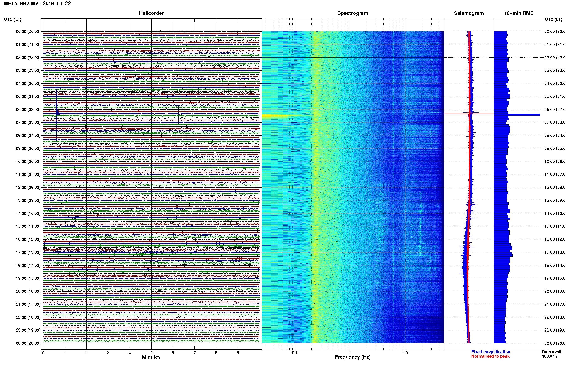The image size is (588, 368).
Task: Click the Minutes axis title
Action: 151,357
